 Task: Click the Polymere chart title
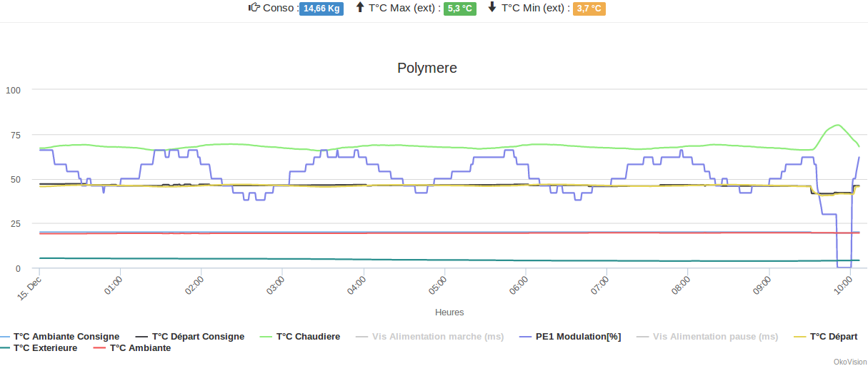click(x=427, y=68)
